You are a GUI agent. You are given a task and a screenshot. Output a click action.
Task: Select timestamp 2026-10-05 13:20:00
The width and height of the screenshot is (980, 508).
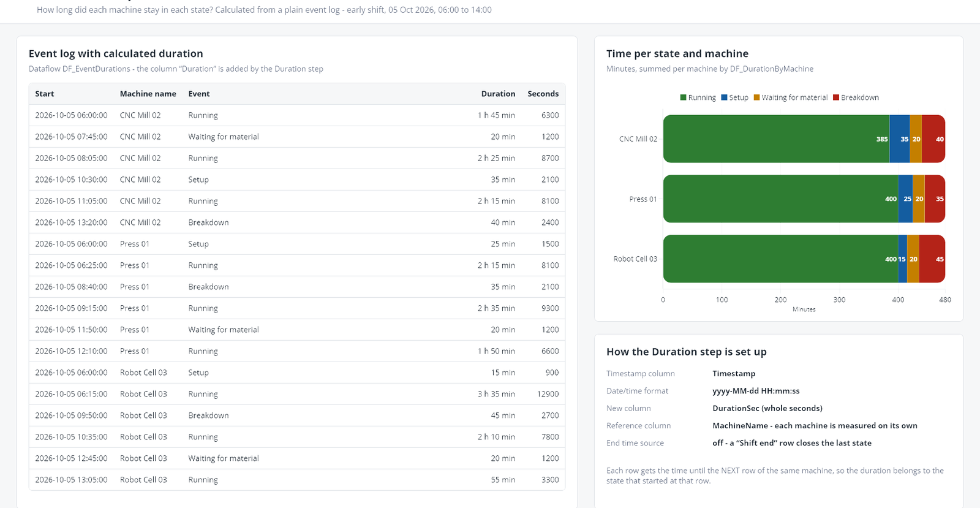click(x=71, y=222)
